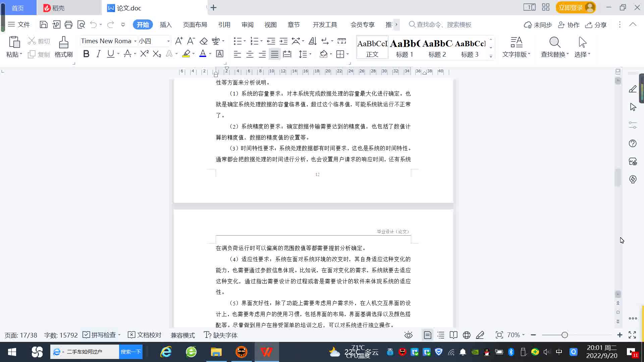Open the 插入 ribbon tab

click(x=166, y=24)
